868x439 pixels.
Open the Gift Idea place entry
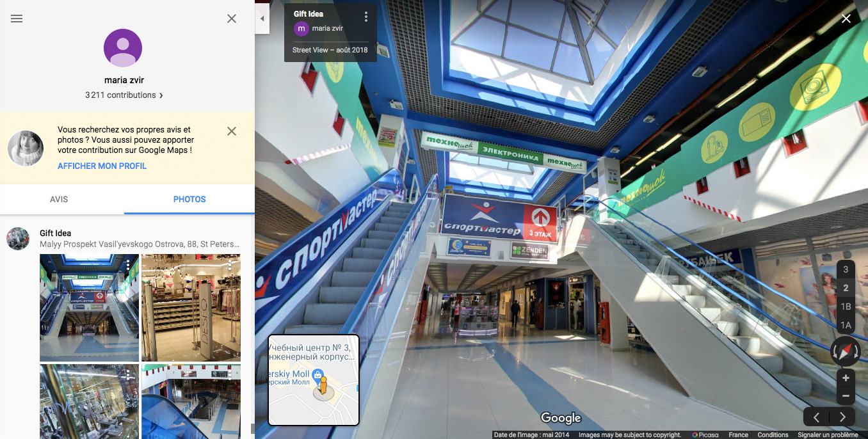click(55, 233)
